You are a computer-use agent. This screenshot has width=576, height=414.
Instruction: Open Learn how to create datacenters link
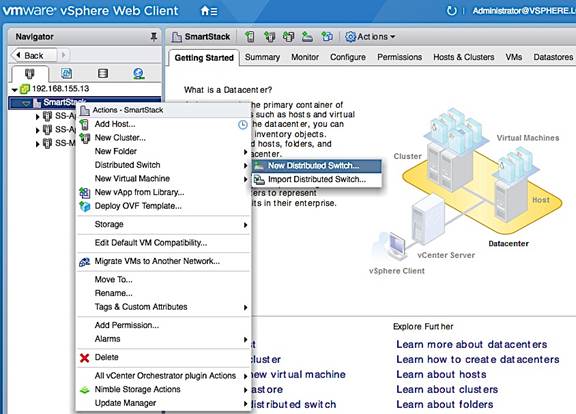478,360
